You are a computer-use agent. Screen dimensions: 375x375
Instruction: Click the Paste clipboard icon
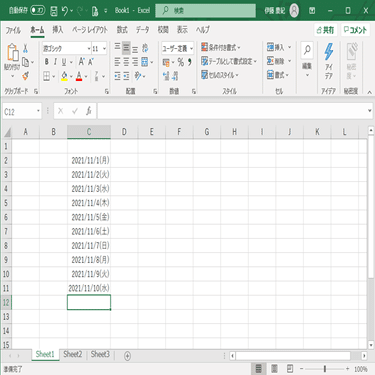click(13, 53)
